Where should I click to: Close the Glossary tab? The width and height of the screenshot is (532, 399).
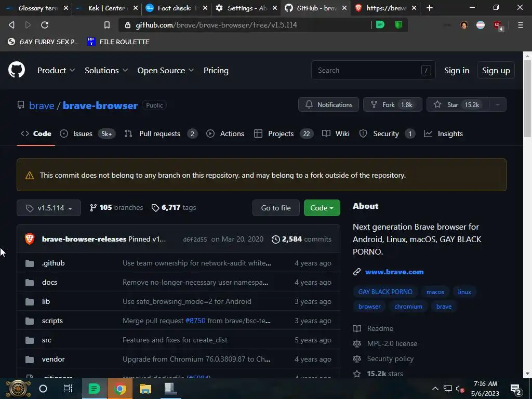[x=66, y=8]
